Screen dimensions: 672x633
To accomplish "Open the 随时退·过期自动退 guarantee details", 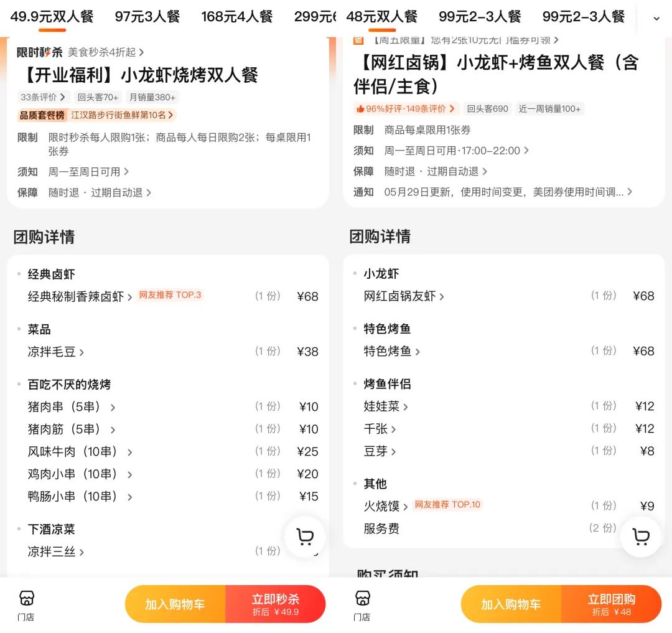I will pyautogui.click(x=103, y=192).
